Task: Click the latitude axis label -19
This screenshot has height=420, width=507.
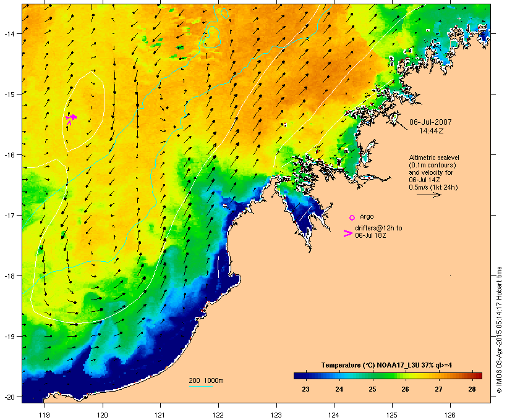Action: point(9,337)
